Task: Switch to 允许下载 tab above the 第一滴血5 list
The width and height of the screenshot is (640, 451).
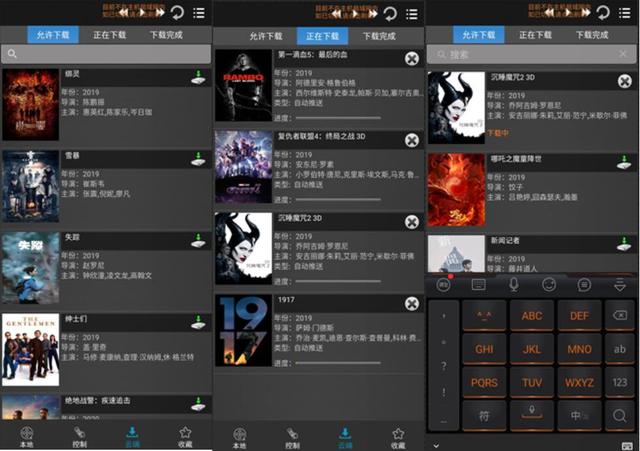Action: (x=266, y=36)
